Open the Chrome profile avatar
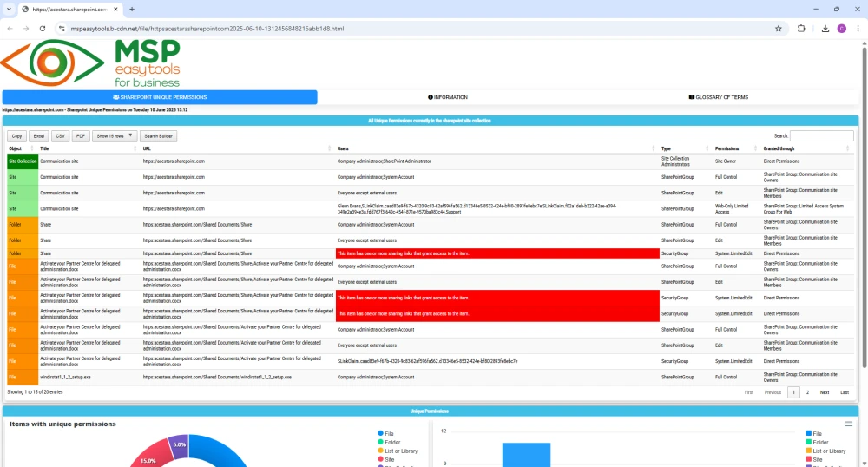The width and height of the screenshot is (868, 467). (841, 29)
